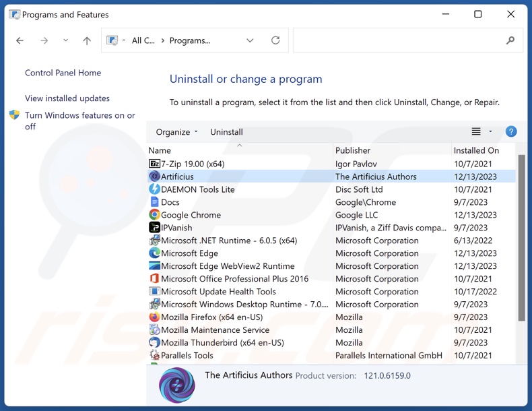Click the Mozilla Firefox icon
The image size is (532, 411).
click(154, 317)
